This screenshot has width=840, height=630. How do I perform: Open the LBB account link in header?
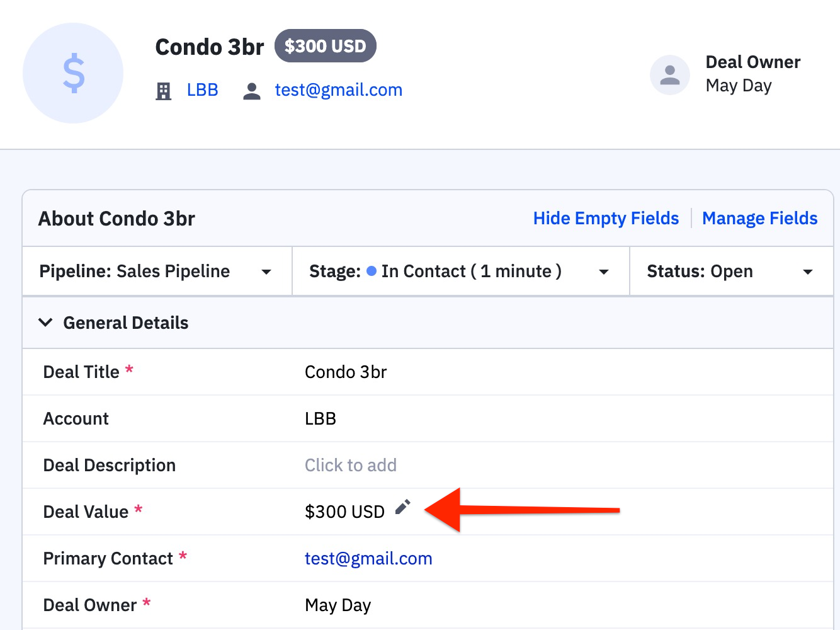pyautogui.click(x=203, y=90)
